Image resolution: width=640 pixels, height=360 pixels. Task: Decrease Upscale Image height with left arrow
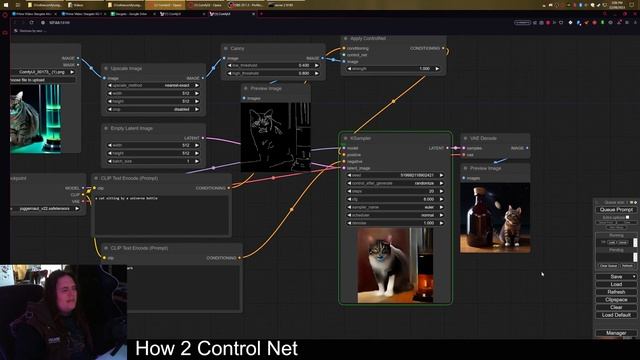[x=110, y=102]
